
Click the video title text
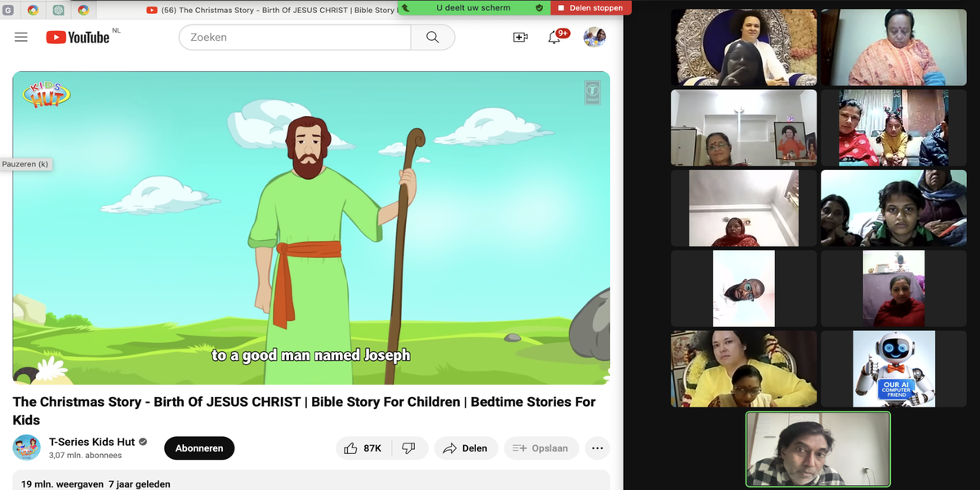[x=304, y=411]
